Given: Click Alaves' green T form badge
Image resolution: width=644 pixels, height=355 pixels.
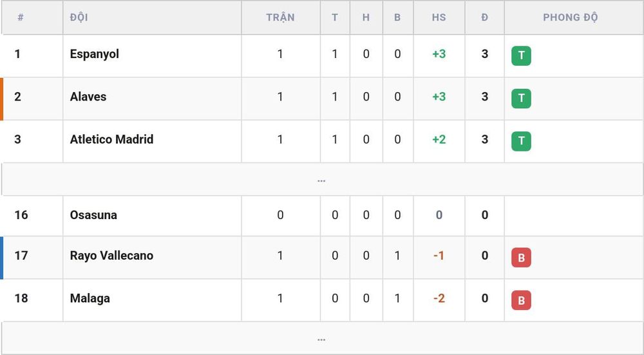Looking at the screenshot, I should 521,99.
